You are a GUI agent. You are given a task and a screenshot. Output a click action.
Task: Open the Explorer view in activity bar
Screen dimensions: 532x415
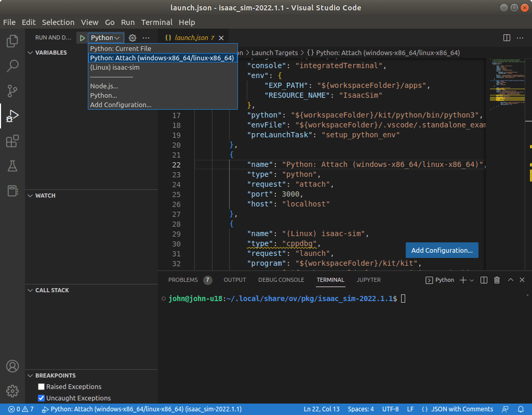coord(12,41)
